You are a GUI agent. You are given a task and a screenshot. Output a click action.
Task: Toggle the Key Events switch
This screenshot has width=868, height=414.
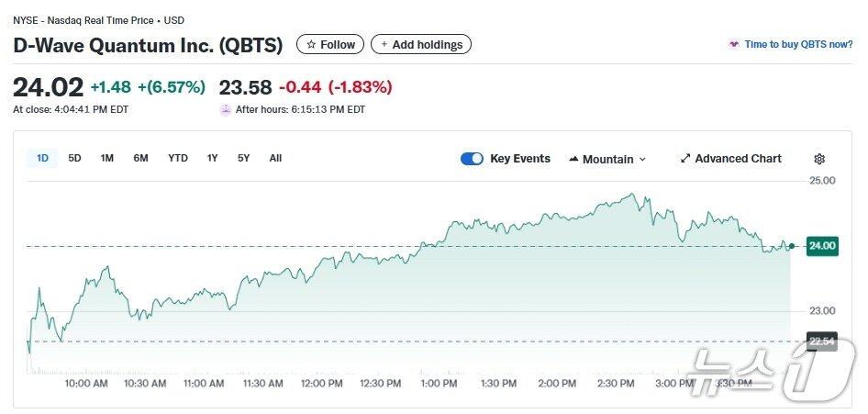(x=472, y=159)
